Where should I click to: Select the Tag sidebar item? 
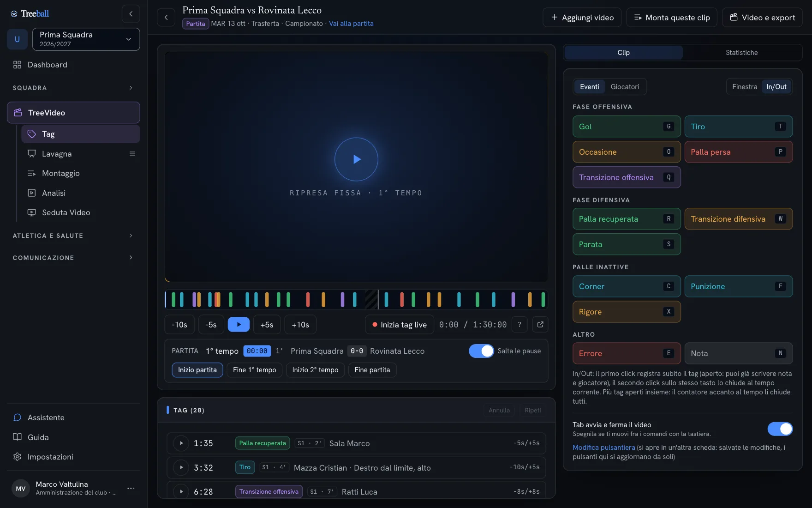click(x=80, y=134)
